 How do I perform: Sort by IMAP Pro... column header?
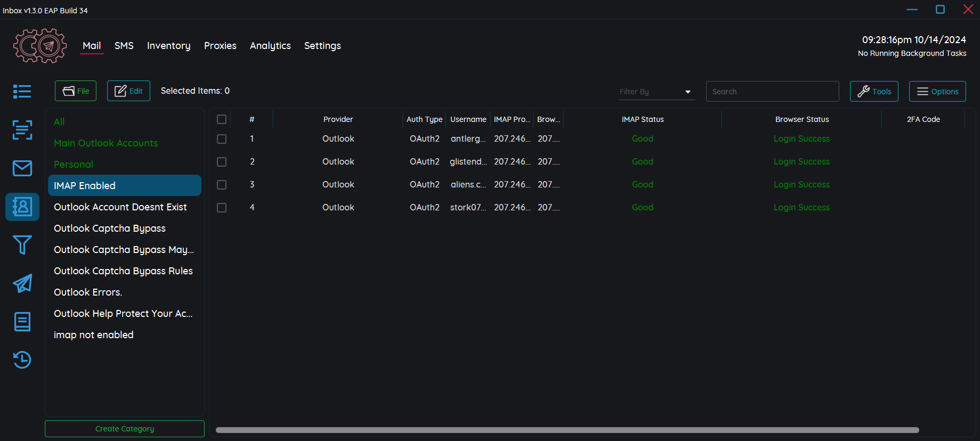click(x=512, y=119)
